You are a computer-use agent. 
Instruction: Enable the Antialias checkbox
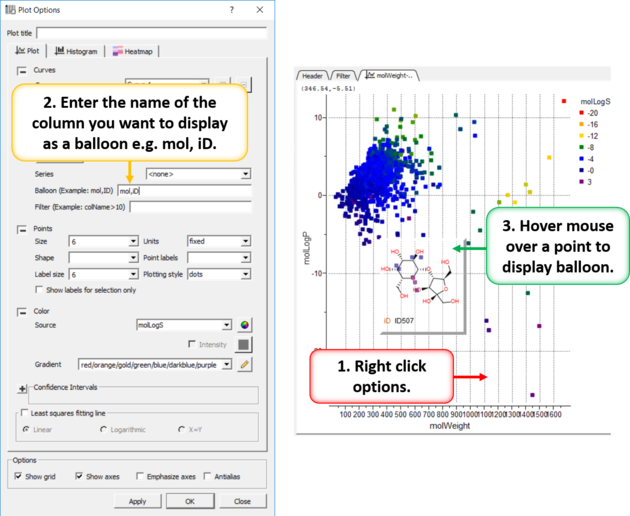(206, 477)
